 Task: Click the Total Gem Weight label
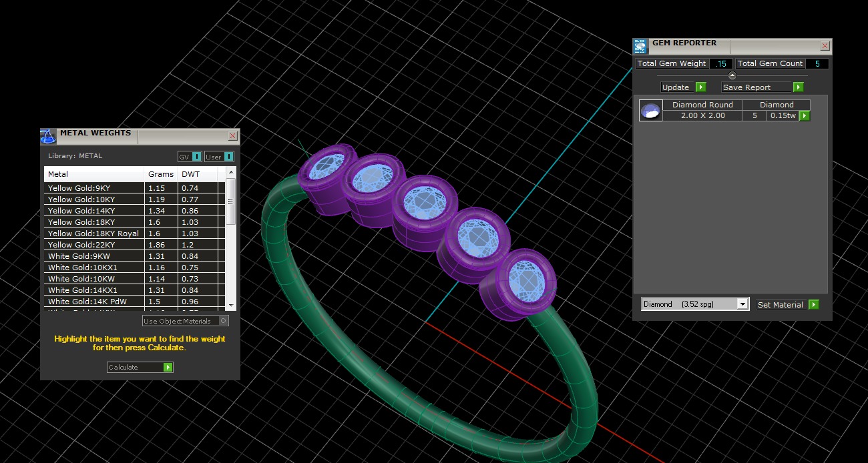tap(672, 64)
